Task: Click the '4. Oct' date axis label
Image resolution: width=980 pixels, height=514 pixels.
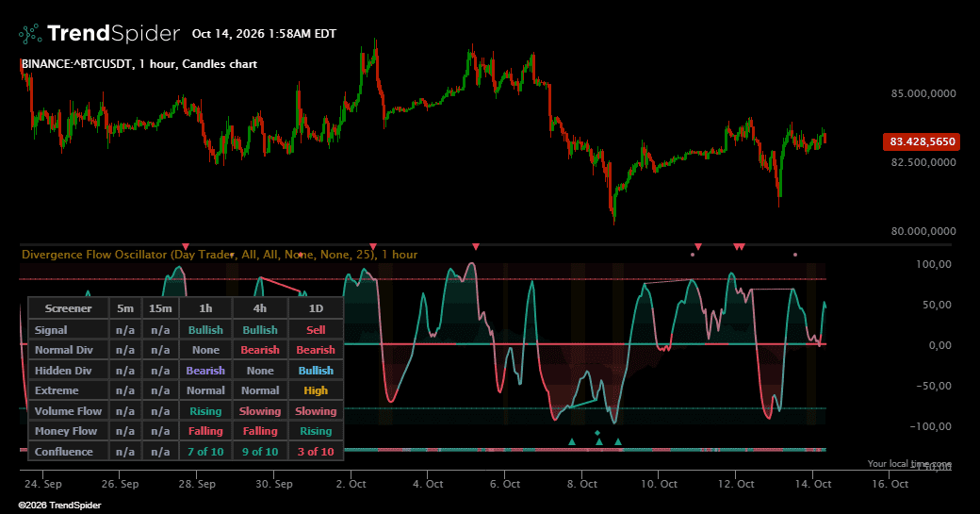Action: coord(428,484)
